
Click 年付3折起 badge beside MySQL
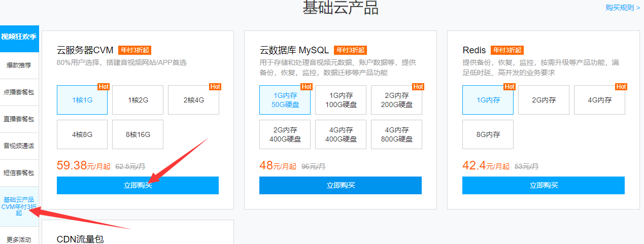350,50
